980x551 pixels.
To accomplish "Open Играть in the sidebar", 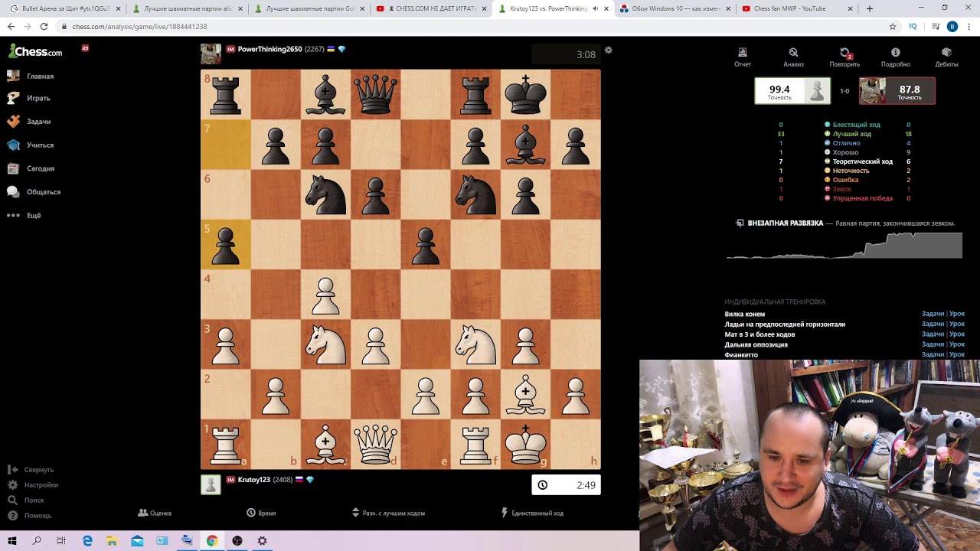I will (x=29, y=98).
